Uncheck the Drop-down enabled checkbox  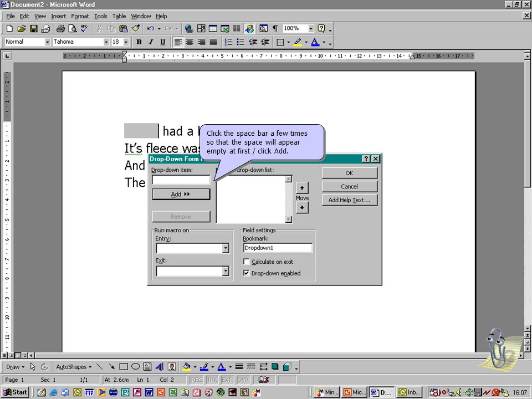point(247,273)
